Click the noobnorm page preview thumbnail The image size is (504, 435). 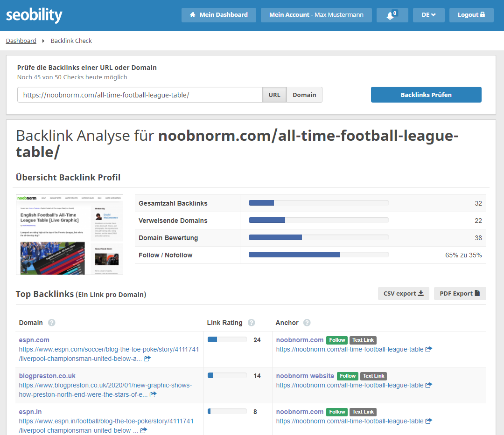point(70,235)
